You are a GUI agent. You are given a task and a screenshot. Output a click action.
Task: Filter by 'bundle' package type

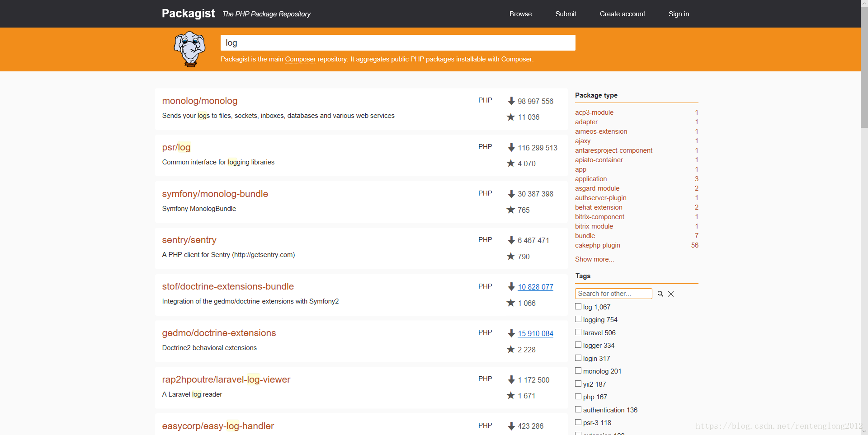point(585,236)
